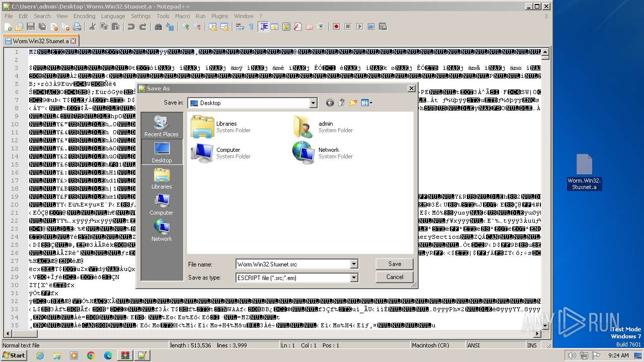Click the Up One Level folder icon

pos(342,103)
